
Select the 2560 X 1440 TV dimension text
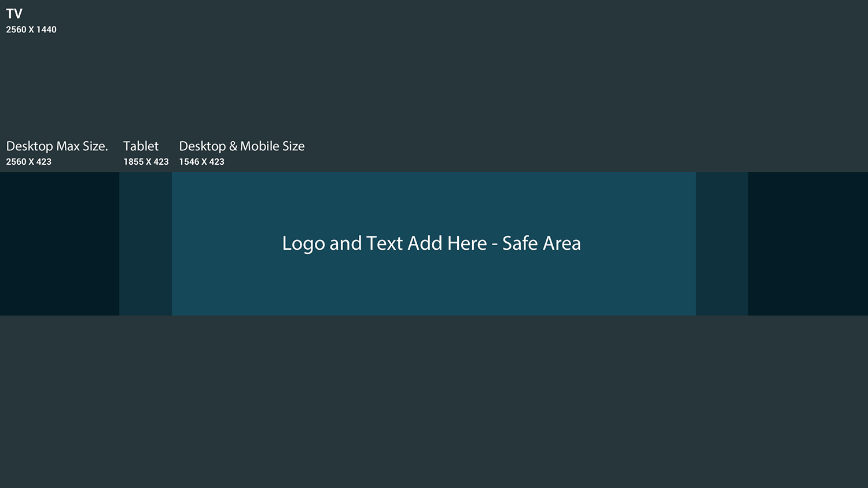coord(31,29)
